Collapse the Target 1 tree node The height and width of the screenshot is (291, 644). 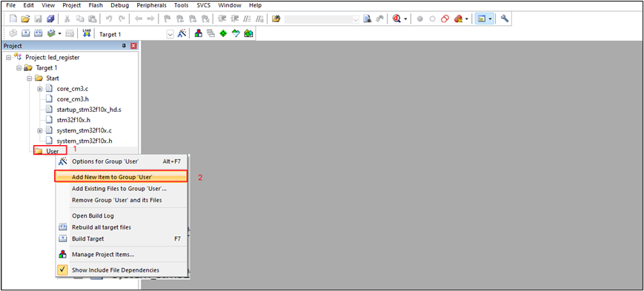pos(19,67)
